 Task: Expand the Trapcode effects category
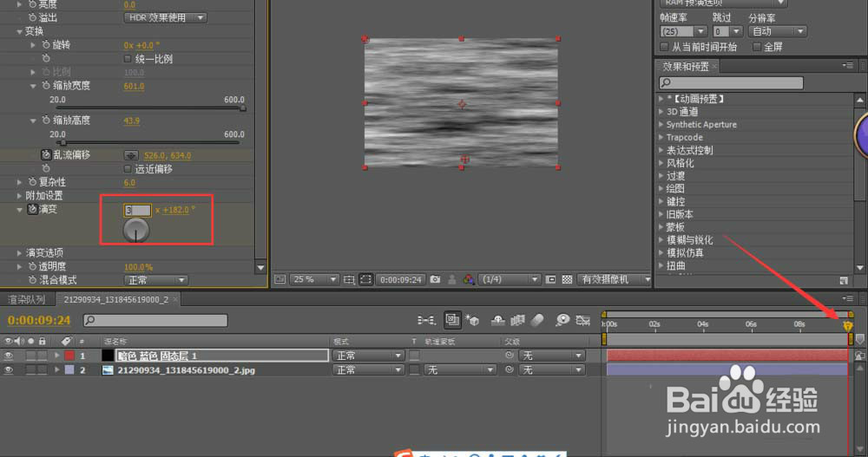click(x=661, y=137)
